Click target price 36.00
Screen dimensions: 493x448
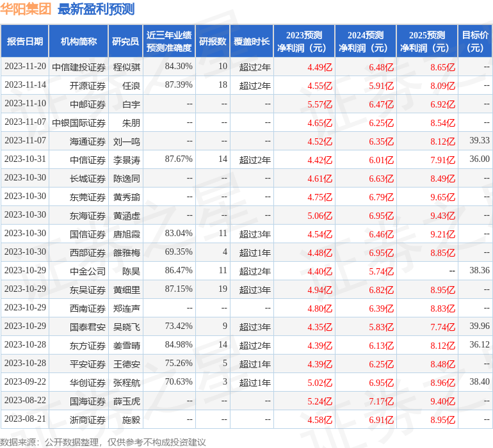point(480,159)
